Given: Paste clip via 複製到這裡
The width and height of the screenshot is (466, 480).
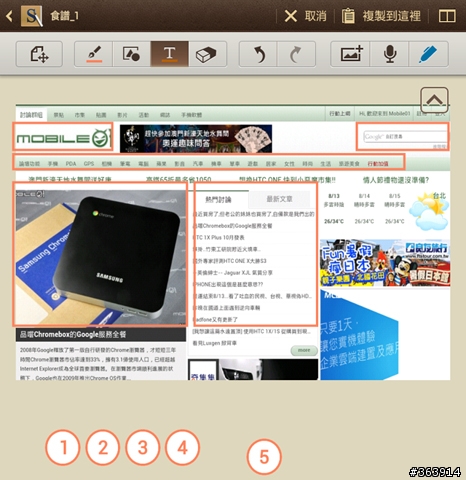Looking at the screenshot, I should pos(381,16).
